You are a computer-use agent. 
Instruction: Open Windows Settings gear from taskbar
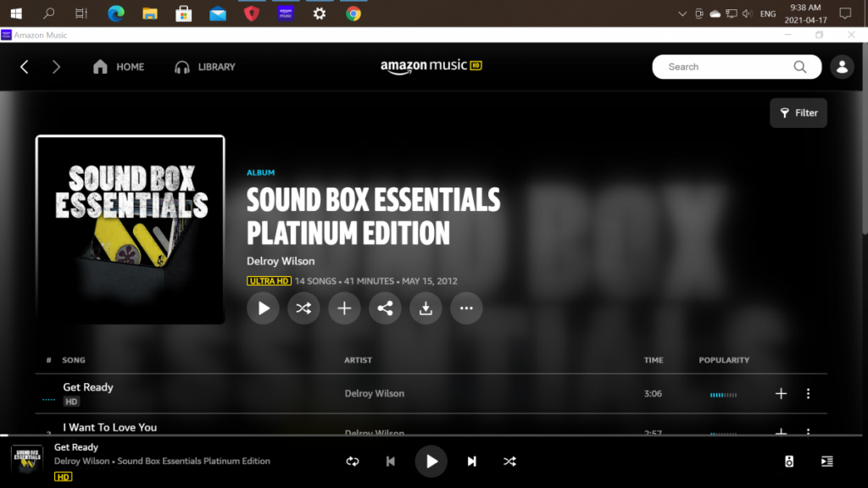point(320,14)
